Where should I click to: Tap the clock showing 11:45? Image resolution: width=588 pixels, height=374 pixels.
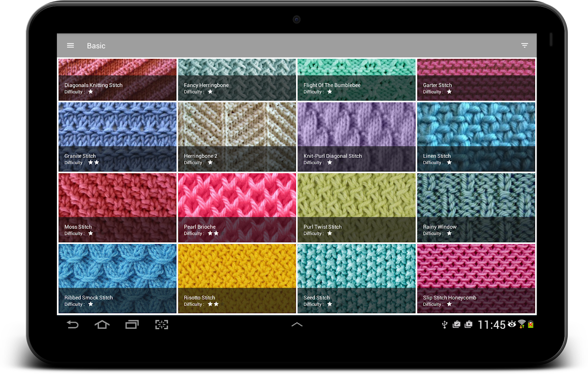click(491, 325)
